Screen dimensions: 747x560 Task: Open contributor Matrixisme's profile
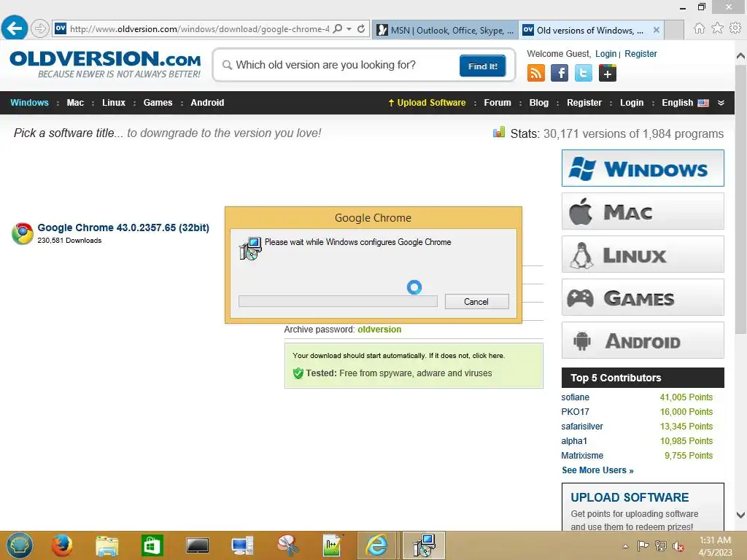pos(582,456)
